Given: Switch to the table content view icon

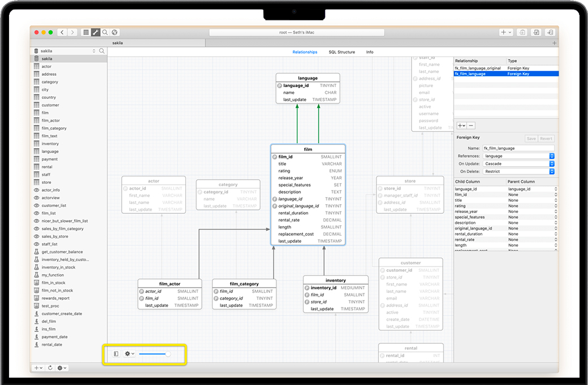Looking at the screenshot, I should (x=86, y=33).
